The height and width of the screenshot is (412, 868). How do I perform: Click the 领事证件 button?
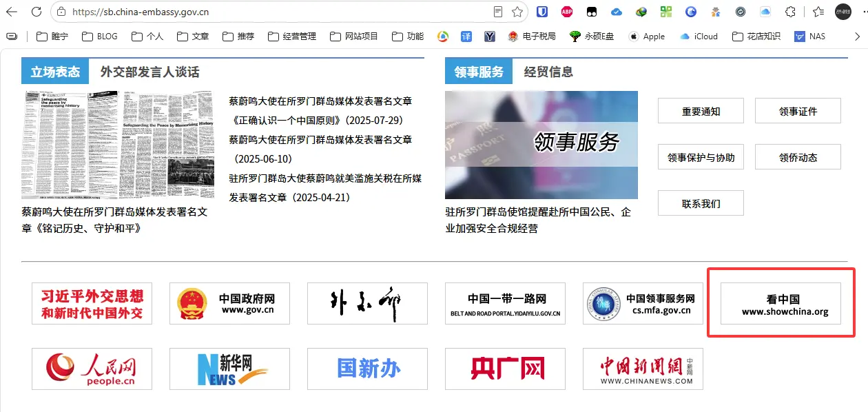tap(798, 111)
